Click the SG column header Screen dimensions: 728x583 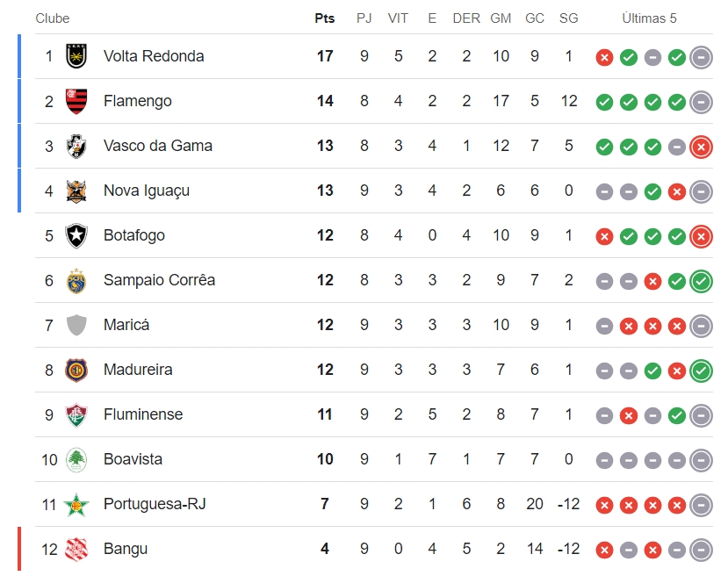coord(568,18)
